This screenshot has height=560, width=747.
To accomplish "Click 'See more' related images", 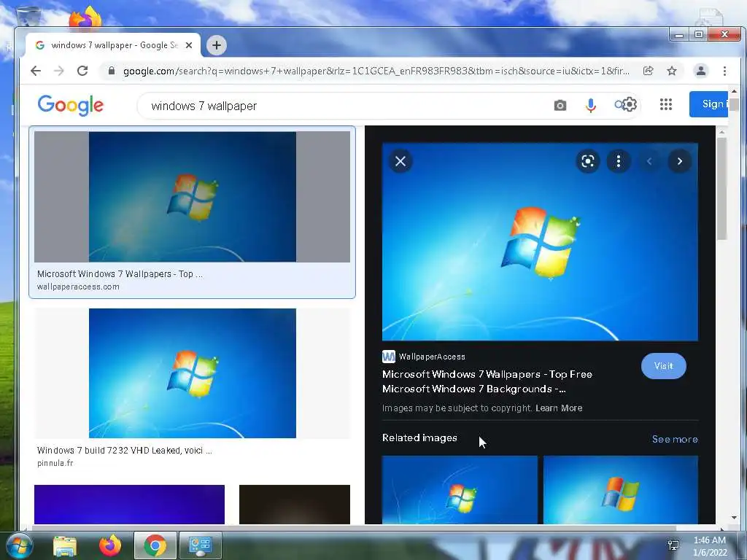I will tap(675, 439).
